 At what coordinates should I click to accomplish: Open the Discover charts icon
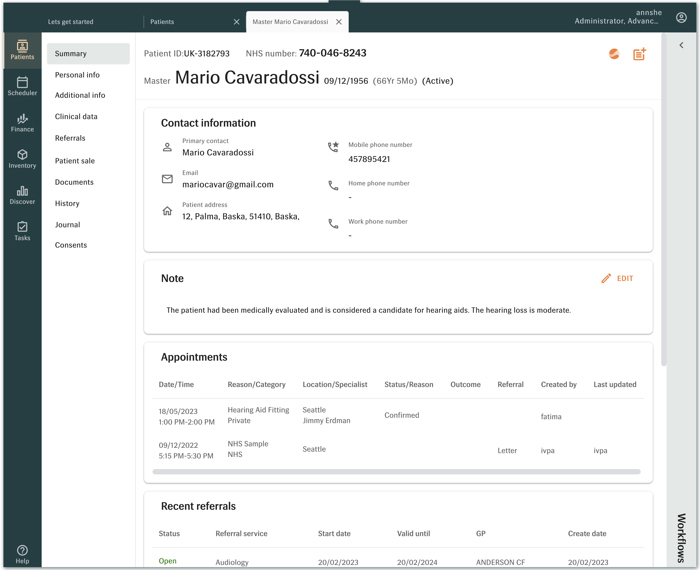pos(22,194)
